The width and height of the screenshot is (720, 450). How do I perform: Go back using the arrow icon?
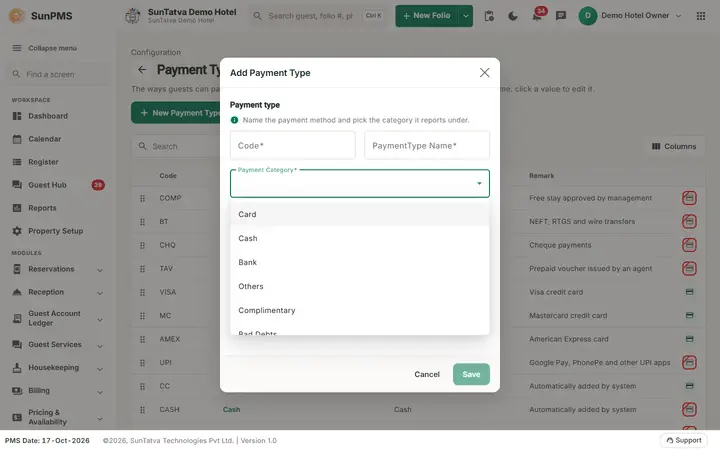(142, 69)
